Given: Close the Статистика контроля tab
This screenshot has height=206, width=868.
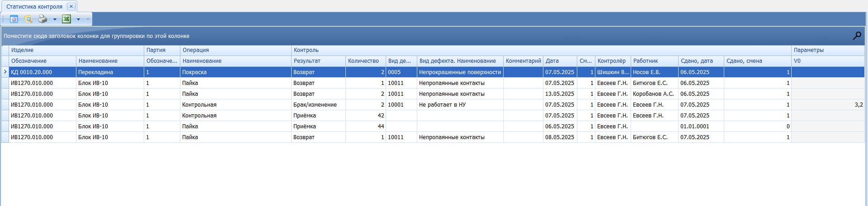Looking at the screenshot, I should (x=71, y=6).
